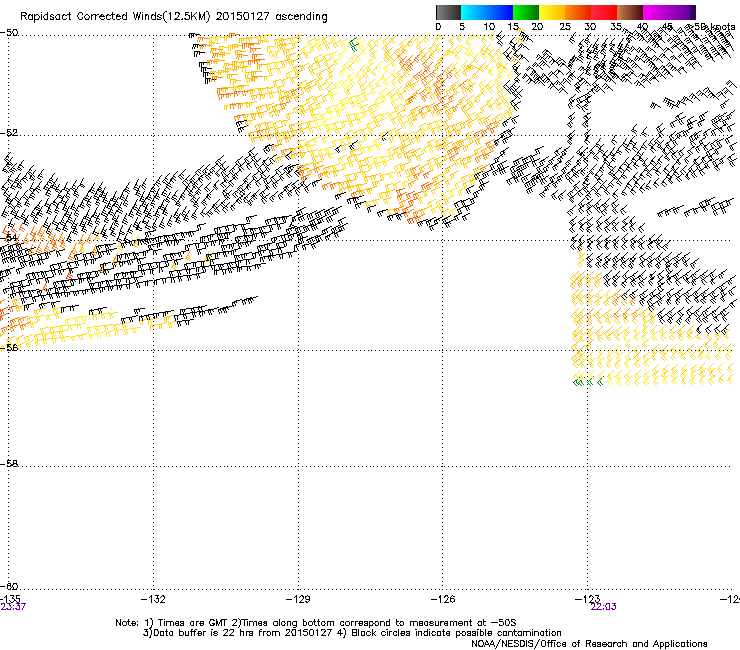
Task: Click the -126 longitude axis label
Action: pyautogui.click(x=443, y=599)
